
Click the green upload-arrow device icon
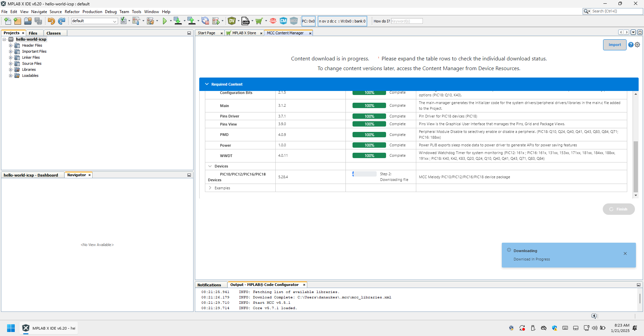(191, 21)
